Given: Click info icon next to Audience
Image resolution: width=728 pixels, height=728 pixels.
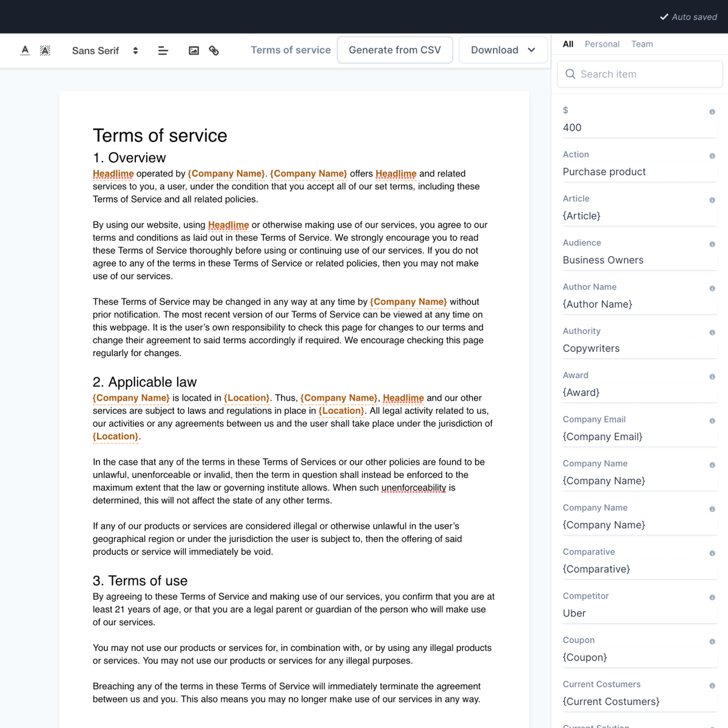Looking at the screenshot, I should (x=712, y=244).
